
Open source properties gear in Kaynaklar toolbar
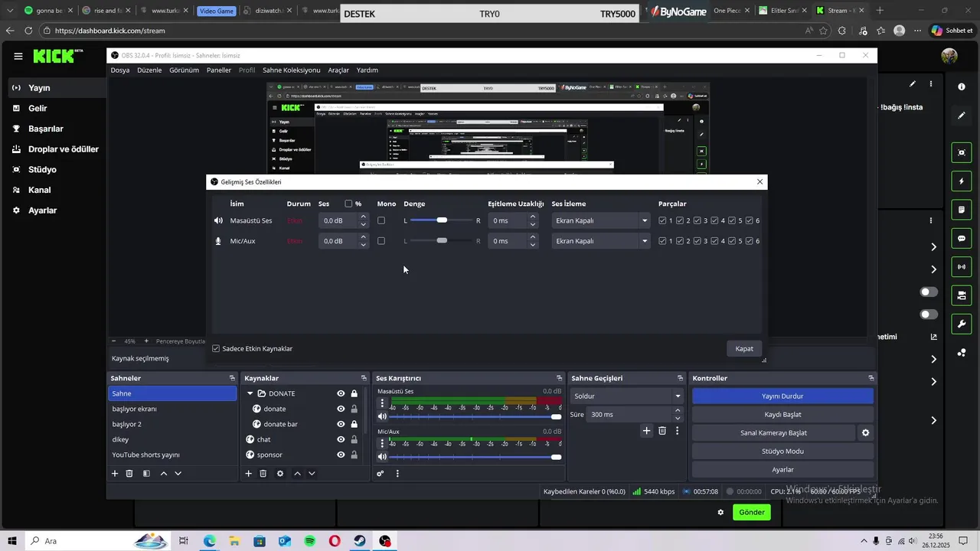click(280, 474)
